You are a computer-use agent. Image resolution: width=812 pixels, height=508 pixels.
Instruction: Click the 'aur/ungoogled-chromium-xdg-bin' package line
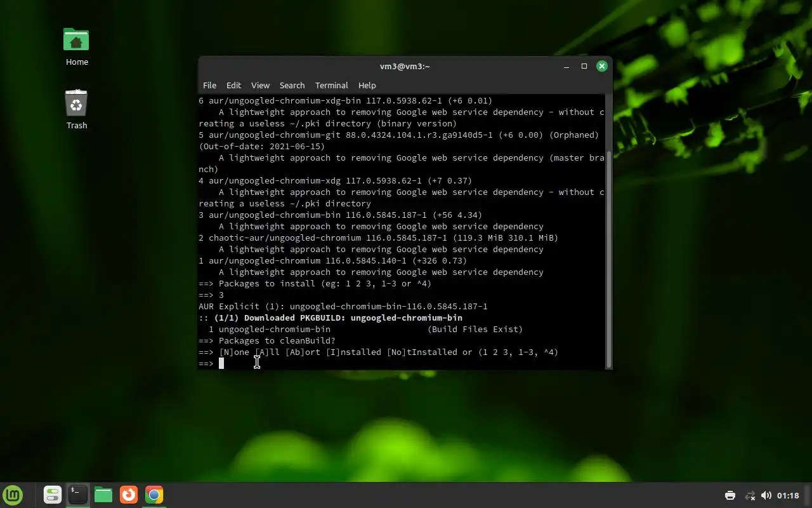tap(345, 100)
